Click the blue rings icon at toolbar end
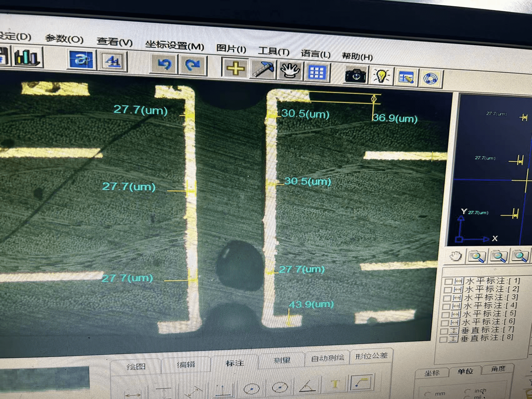 click(430, 78)
